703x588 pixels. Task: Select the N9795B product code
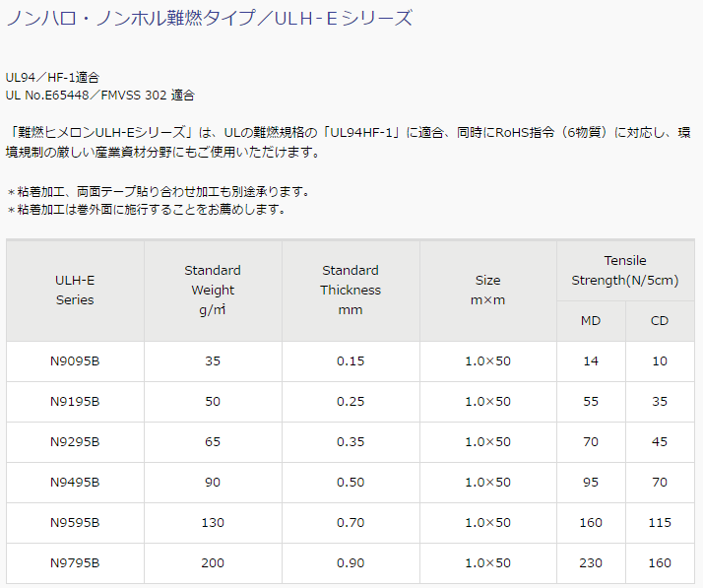point(75,563)
